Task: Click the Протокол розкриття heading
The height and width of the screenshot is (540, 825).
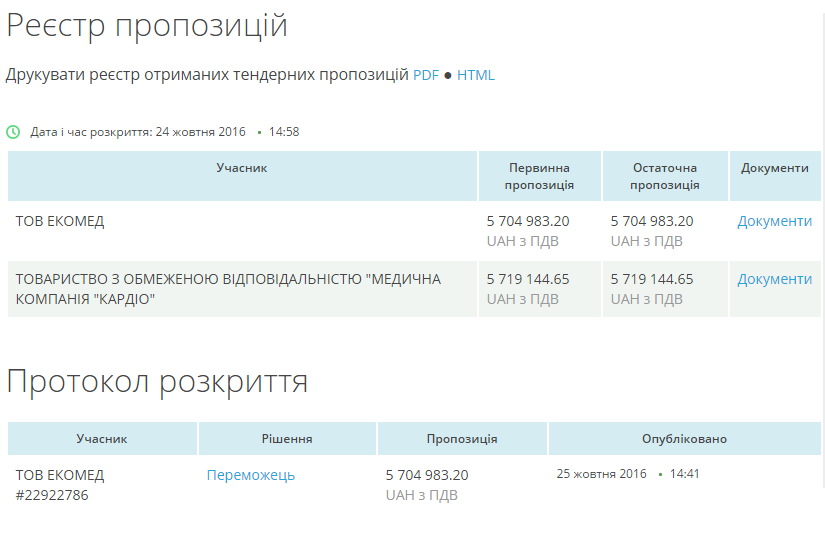Action: point(157,381)
